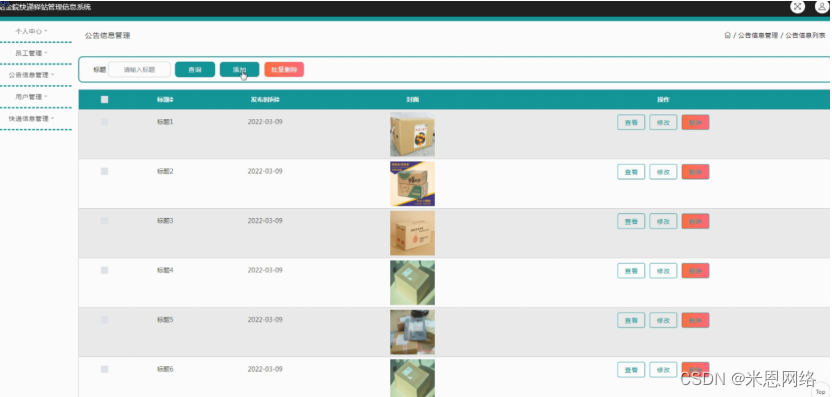Expand the 公告信息管理 sidebar menu
This screenshot has height=397, width=832.
click(31, 75)
